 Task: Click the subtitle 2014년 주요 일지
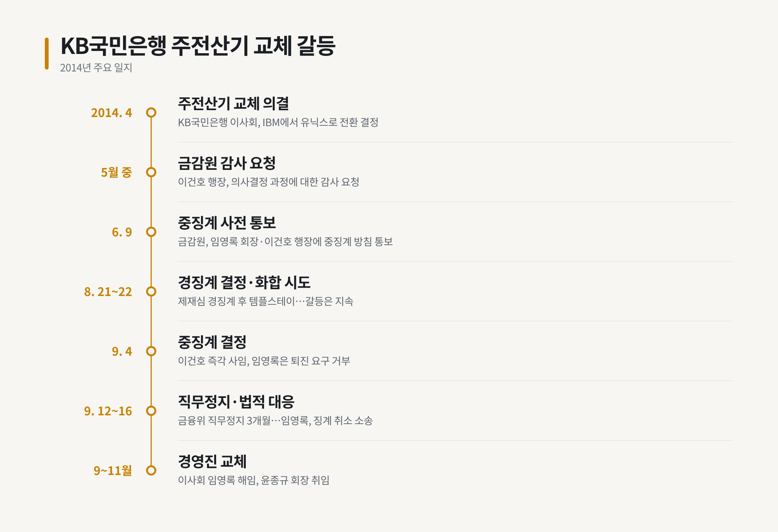point(96,68)
